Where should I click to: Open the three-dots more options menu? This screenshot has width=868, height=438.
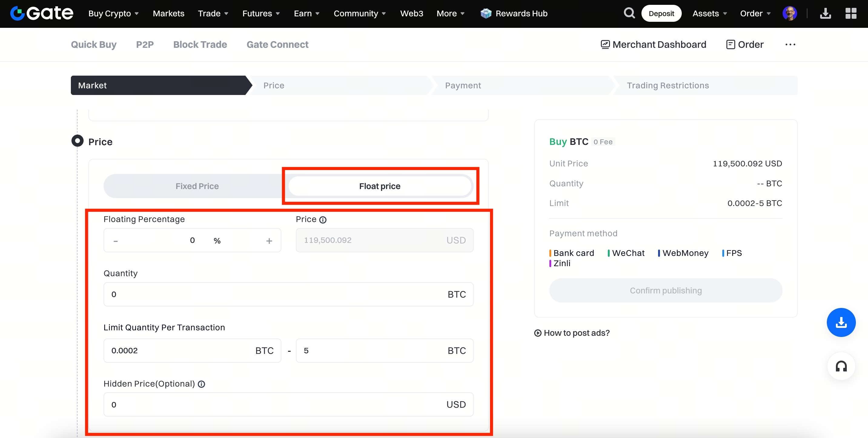tap(790, 44)
